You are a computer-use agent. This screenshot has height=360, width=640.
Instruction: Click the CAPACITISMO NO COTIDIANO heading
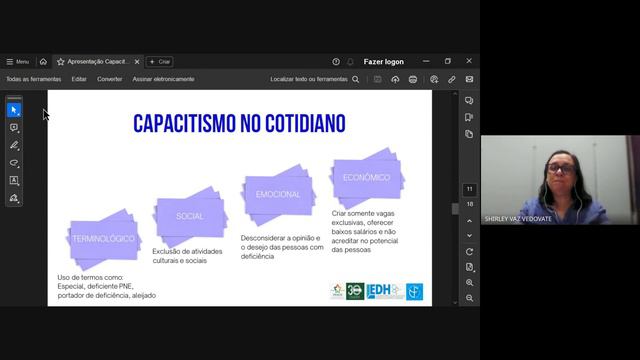point(239,124)
